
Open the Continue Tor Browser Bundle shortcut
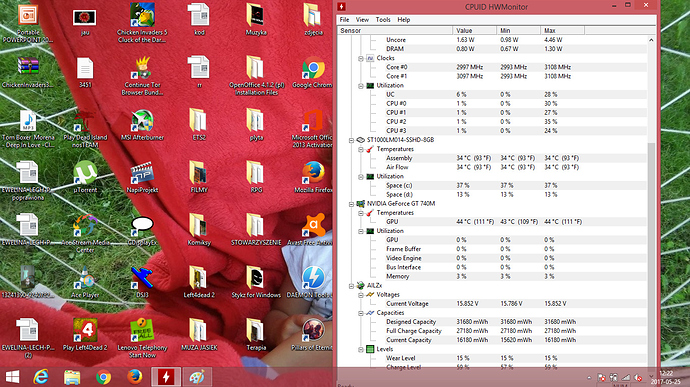click(142, 76)
